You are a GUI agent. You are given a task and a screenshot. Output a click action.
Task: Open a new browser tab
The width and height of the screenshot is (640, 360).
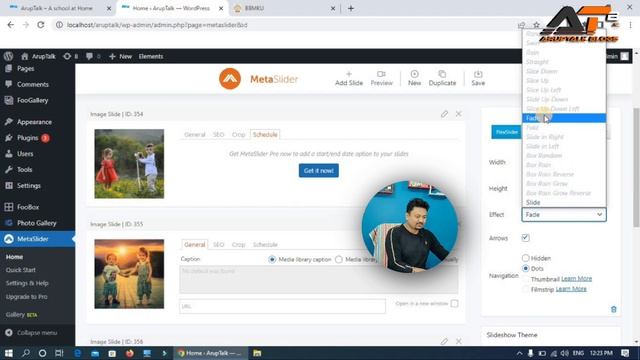[x=351, y=8]
